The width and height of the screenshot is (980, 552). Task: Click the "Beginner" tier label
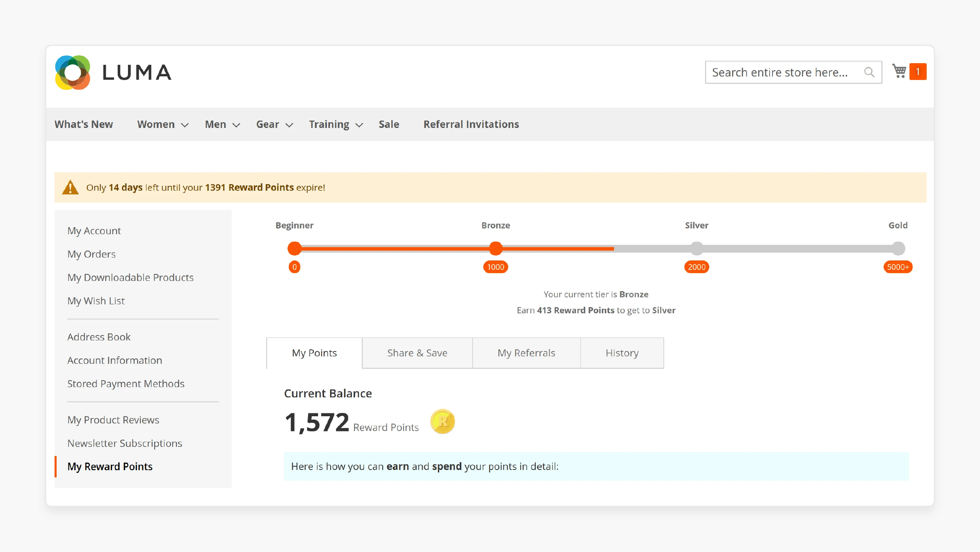point(295,225)
